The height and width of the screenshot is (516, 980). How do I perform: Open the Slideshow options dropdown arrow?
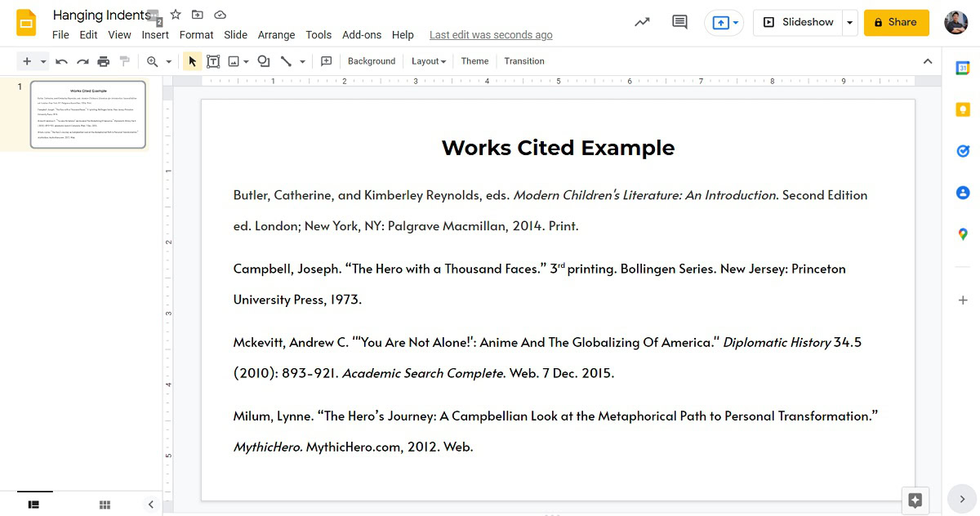click(850, 22)
